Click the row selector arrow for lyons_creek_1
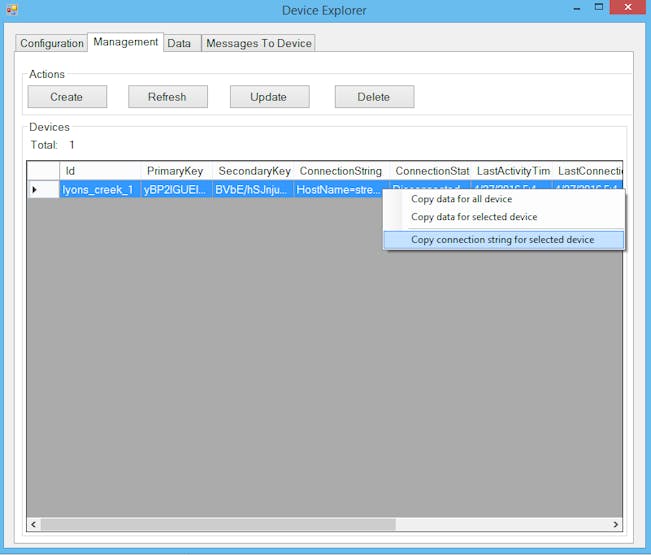The width and height of the screenshot is (651, 555). click(43, 190)
